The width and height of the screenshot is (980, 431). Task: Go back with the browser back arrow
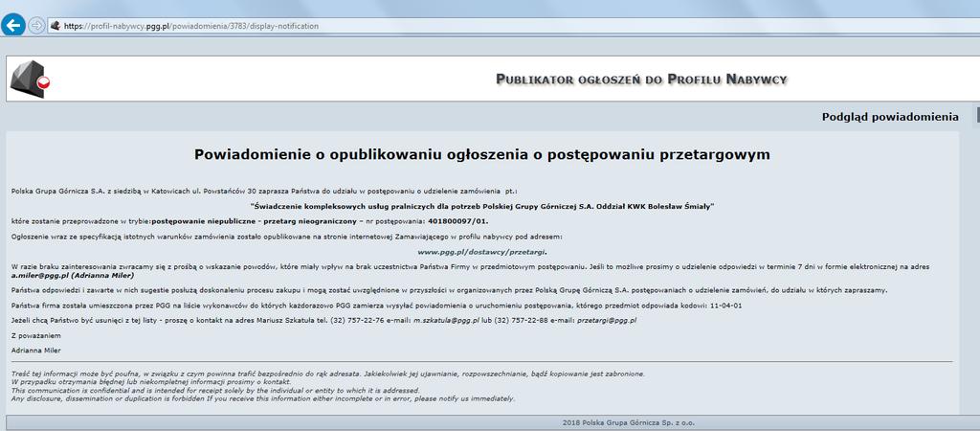(13, 26)
